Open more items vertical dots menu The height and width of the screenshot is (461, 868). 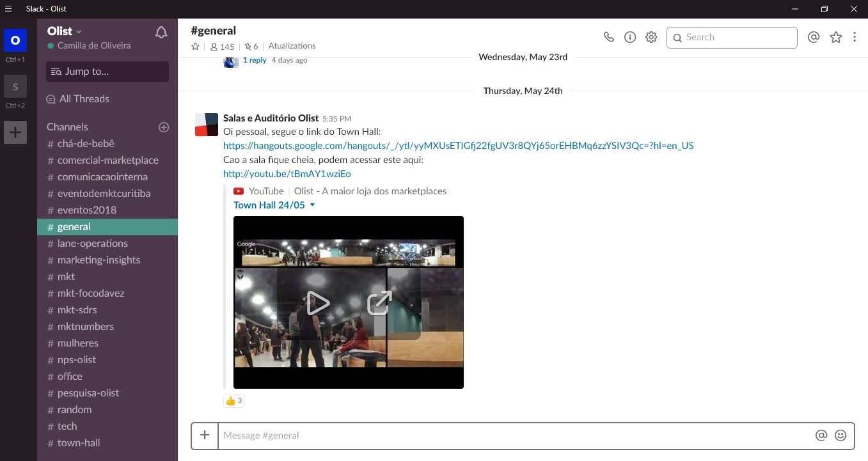coord(855,37)
